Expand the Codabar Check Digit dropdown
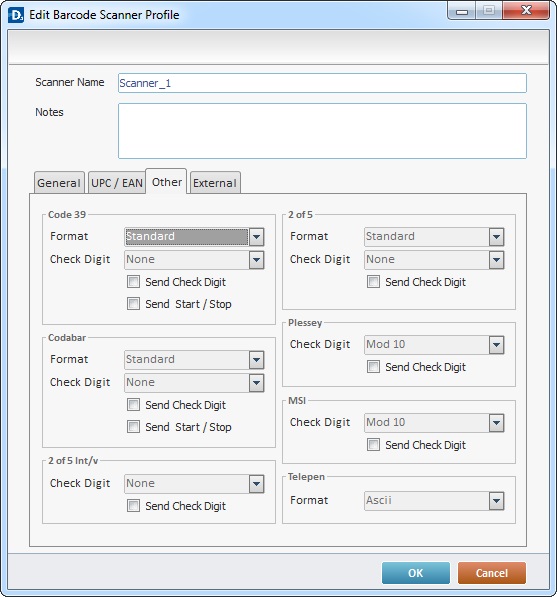 coord(194,383)
